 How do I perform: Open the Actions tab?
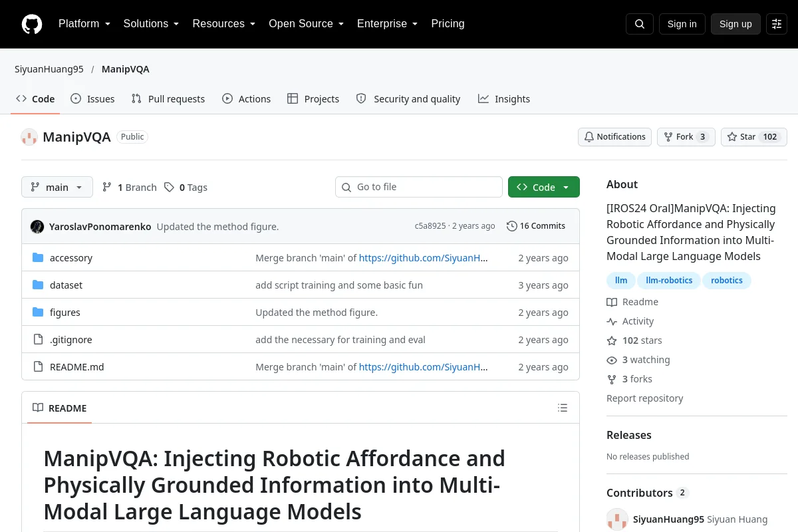(247, 99)
